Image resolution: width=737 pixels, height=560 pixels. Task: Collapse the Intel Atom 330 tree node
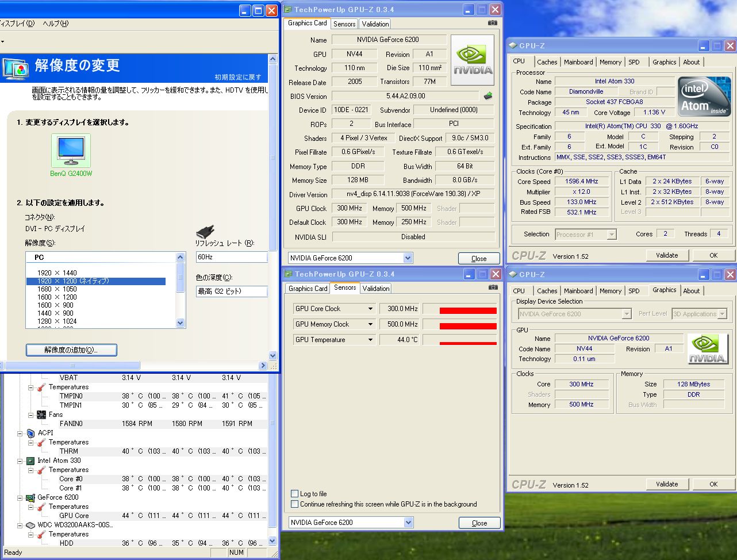tap(20, 461)
